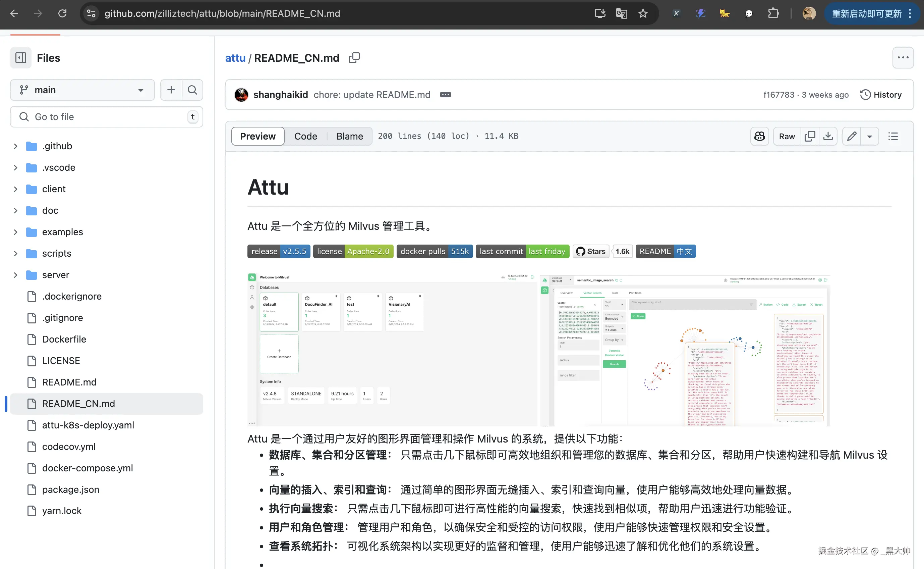Expand the server folder chevron
924x569 pixels.
click(x=15, y=275)
